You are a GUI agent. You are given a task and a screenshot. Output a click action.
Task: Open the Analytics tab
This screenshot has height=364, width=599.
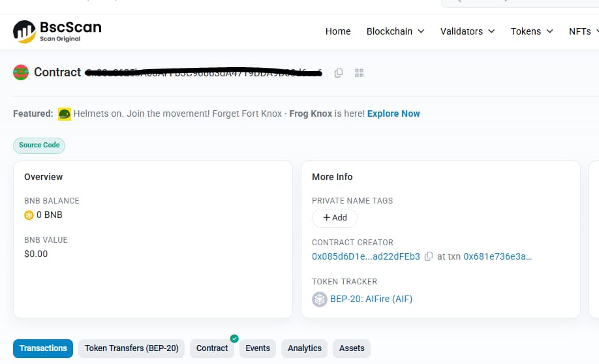[x=305, y=348]
